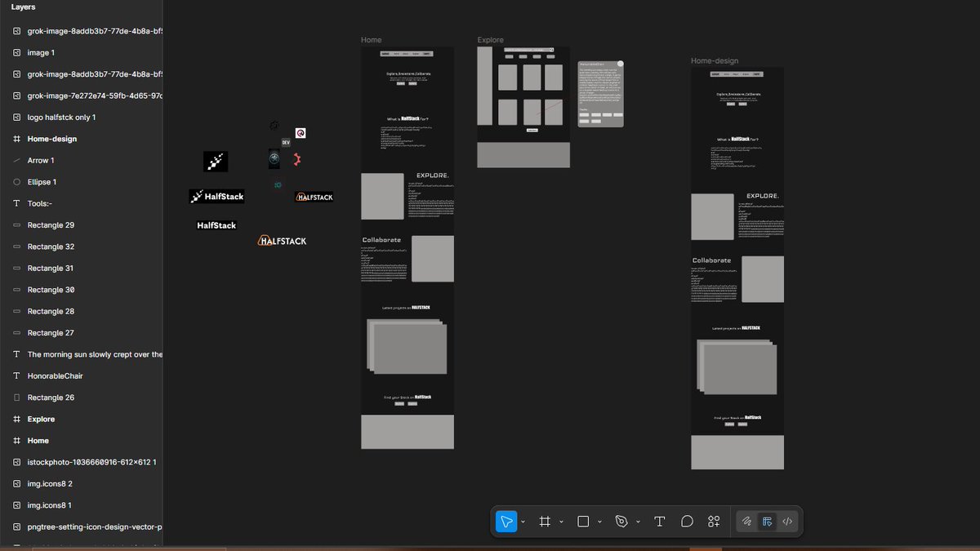
Task: Switch to Draw mode
Action: (746, 522)
